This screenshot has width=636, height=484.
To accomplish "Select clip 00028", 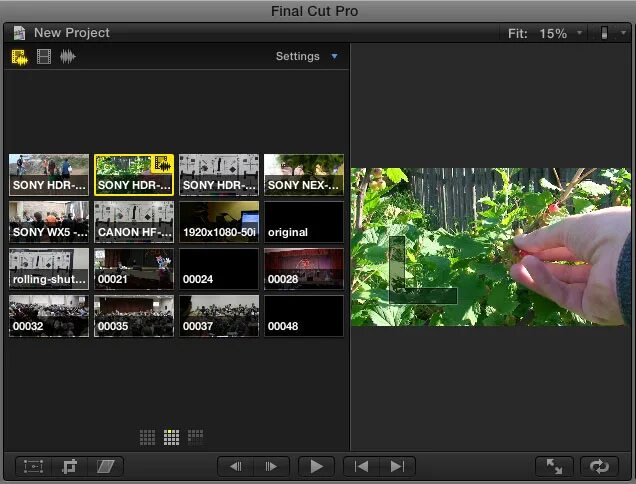I will pos(304,269).
